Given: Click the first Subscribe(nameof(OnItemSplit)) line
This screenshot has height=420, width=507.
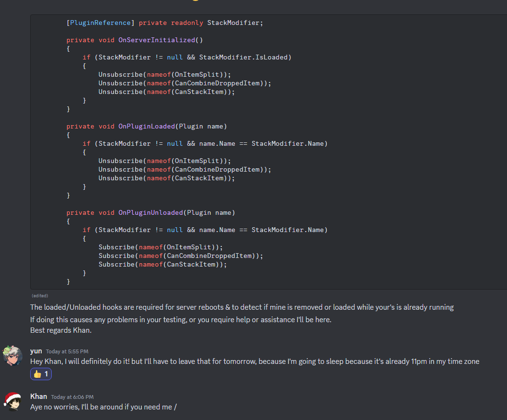Looking at the screenshot, I should pos(161,247).
